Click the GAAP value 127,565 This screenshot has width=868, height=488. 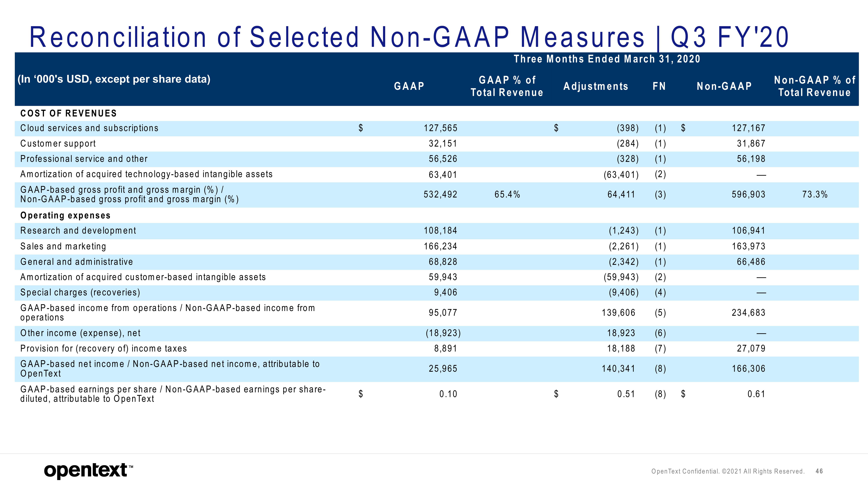pyautogui.click(x=440, y=128)
